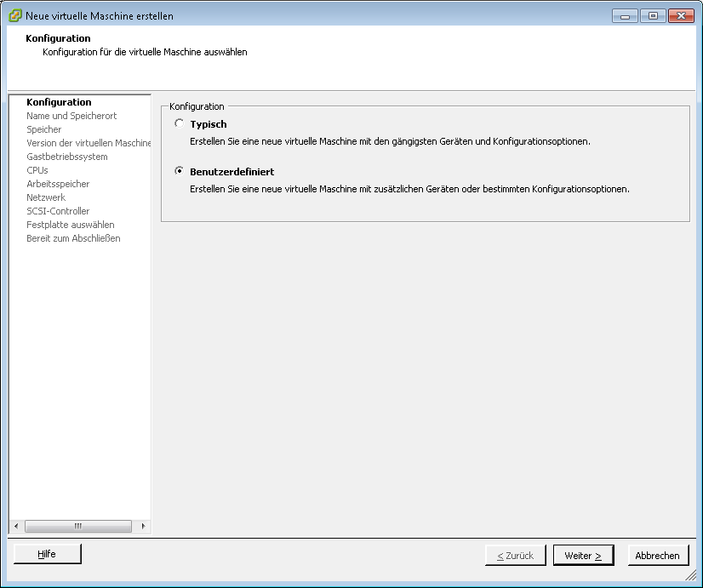This screenshot has height=588, width=703.
Task: Open the CPUs step
Action: 37,170
